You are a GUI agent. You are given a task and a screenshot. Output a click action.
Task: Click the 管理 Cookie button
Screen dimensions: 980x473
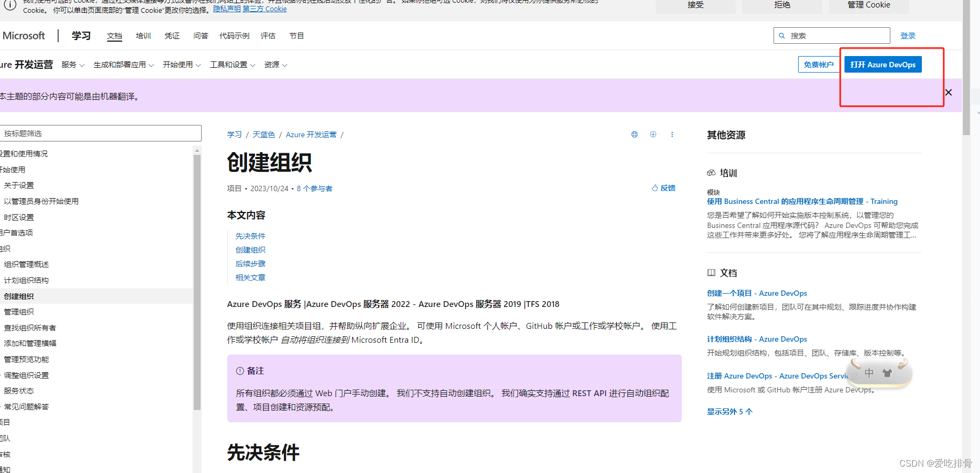pyautogui.click(x=869, y=6)
